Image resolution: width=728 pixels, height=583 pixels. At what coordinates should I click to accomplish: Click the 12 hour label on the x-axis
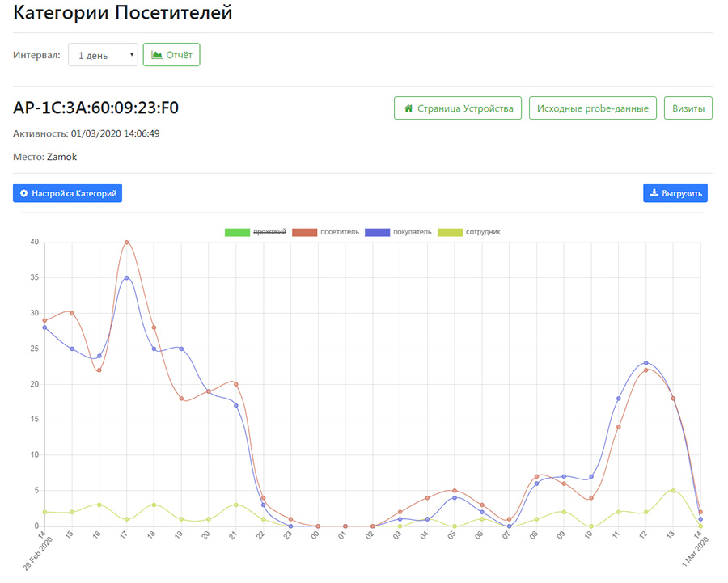tap(643, 535)
